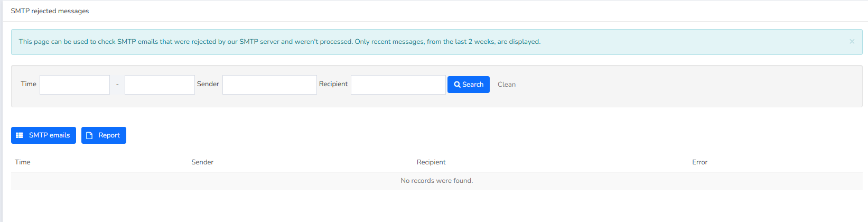Viewport: 868px width, 222px height.
Task: Click into the Sender filter field
Action: pos(269,85)
